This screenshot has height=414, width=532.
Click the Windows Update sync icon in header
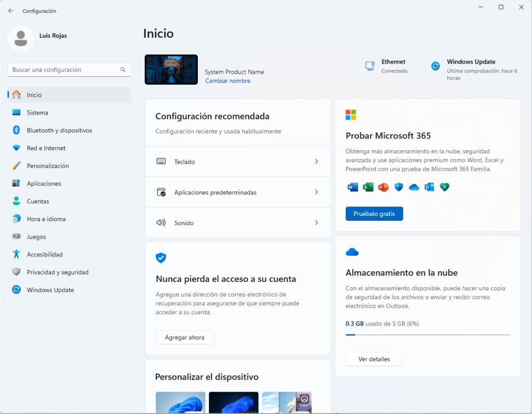point(435,66)
